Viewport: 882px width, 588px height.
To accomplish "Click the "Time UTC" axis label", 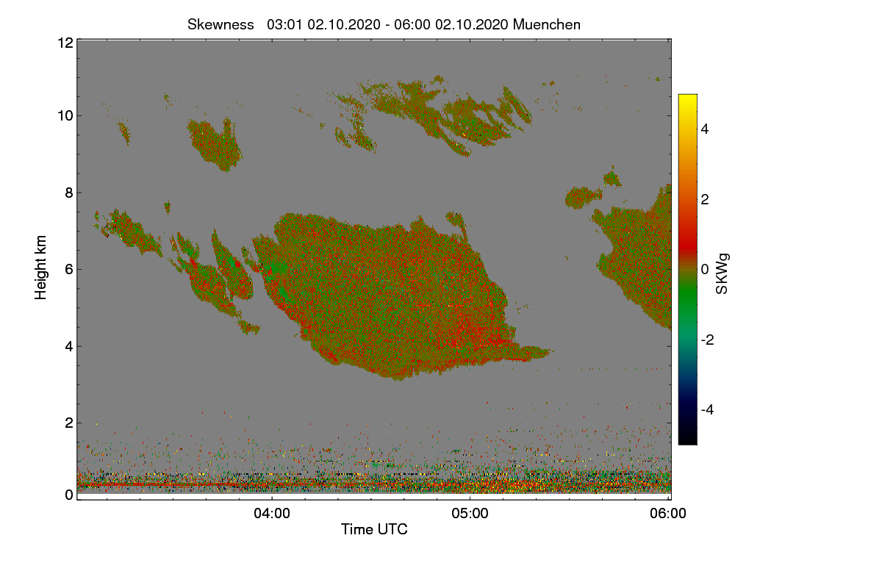I will tap(374, 529).
